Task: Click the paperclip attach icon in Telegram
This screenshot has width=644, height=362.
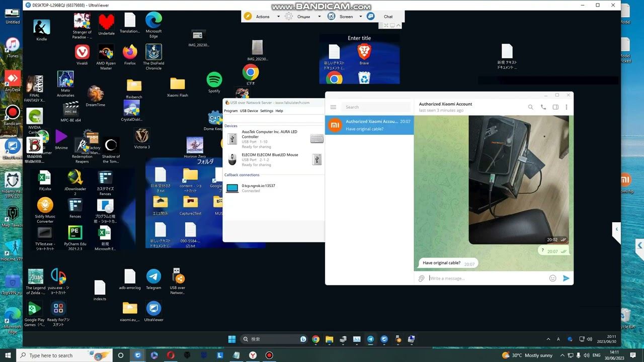Action: click(422, 279)
